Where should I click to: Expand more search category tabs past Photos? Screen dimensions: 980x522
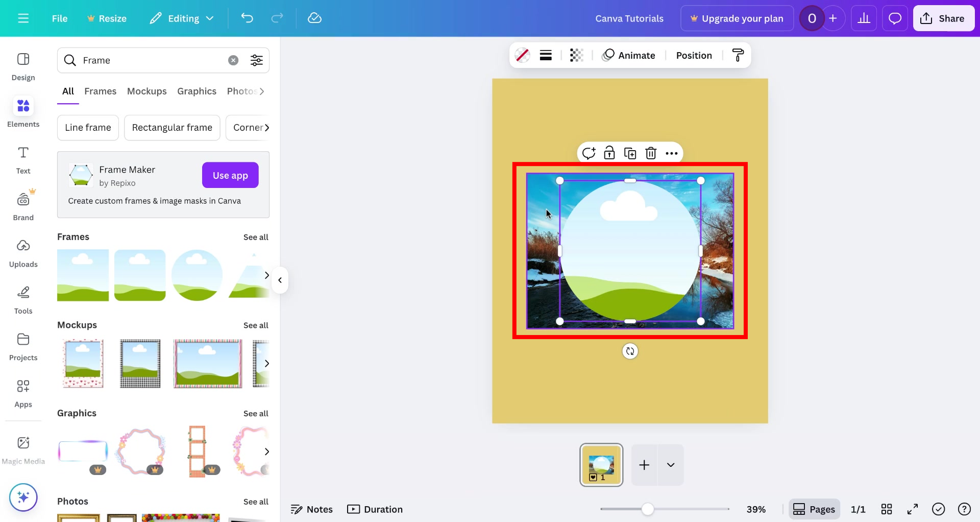coord(262,91)
